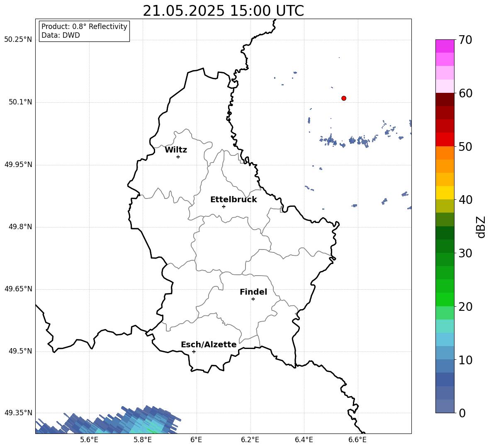This screenshot has width=491, height=448.
Task: Click the 6.4°E longitude label
Action: 304,440
